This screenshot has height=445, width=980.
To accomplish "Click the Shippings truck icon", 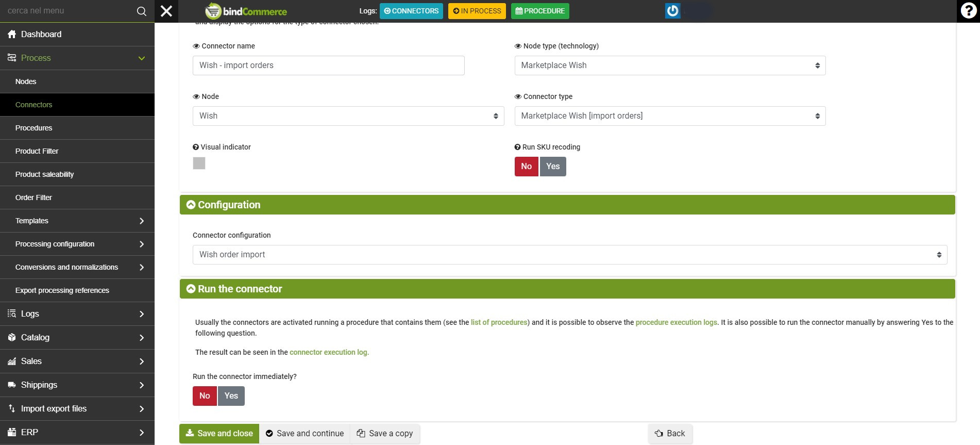I will [x=12, y=385].
